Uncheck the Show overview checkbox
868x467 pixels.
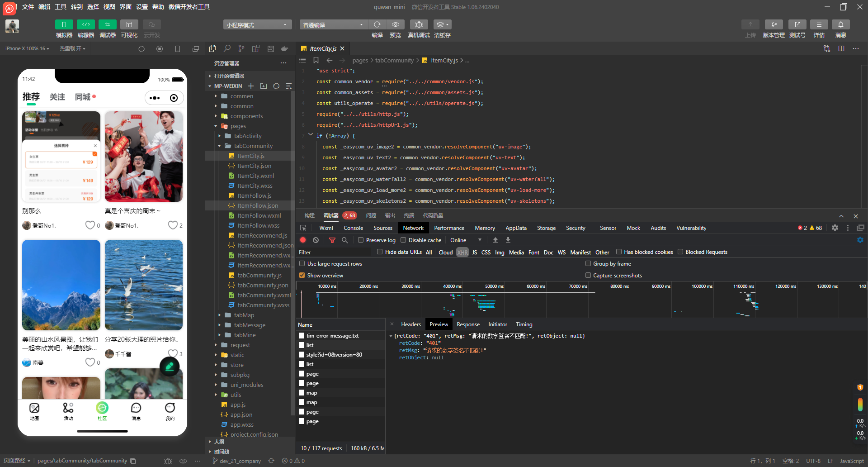[x=302, y=276]
